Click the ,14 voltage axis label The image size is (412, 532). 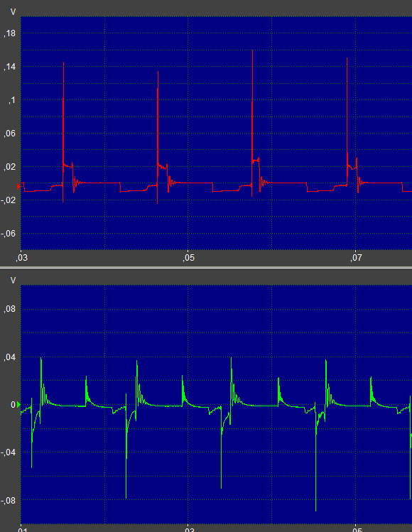10,67
